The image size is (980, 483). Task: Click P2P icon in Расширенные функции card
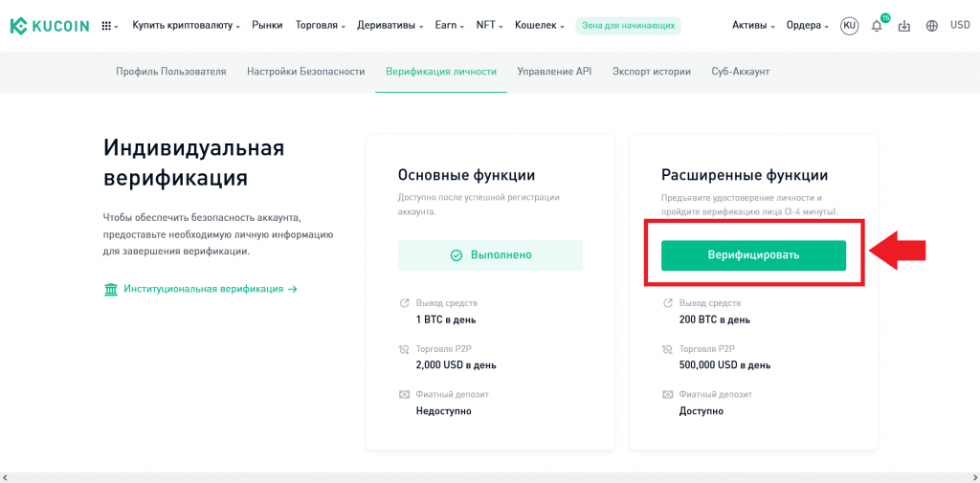(667, 349)
